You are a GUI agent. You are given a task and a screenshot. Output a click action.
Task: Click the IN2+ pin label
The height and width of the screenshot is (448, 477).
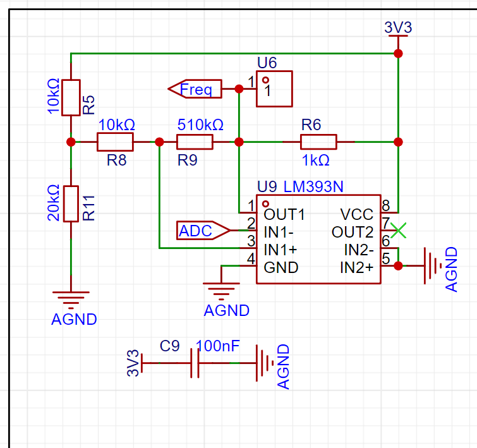(356, 267)
